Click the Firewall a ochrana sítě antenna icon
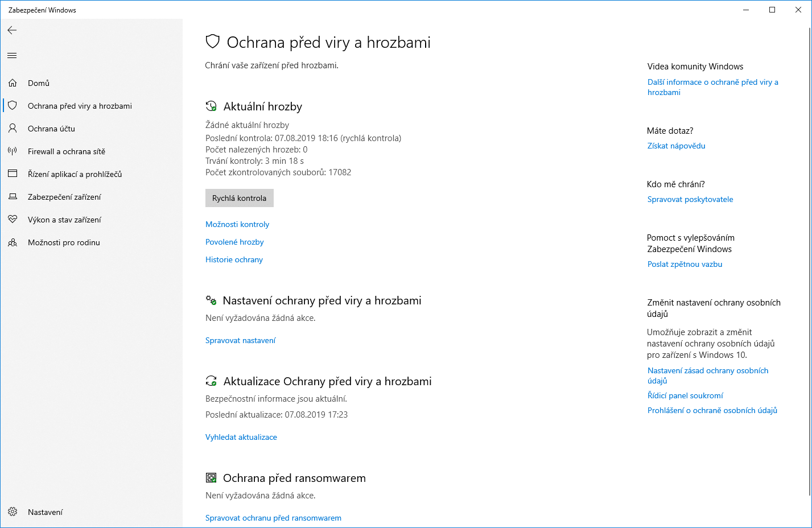 click(13, 151)
